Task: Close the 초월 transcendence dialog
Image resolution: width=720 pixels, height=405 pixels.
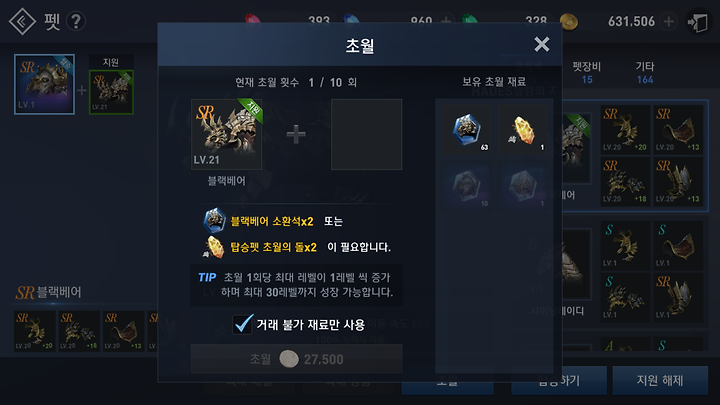Action: pyautogui.click(x=542, y=45)
